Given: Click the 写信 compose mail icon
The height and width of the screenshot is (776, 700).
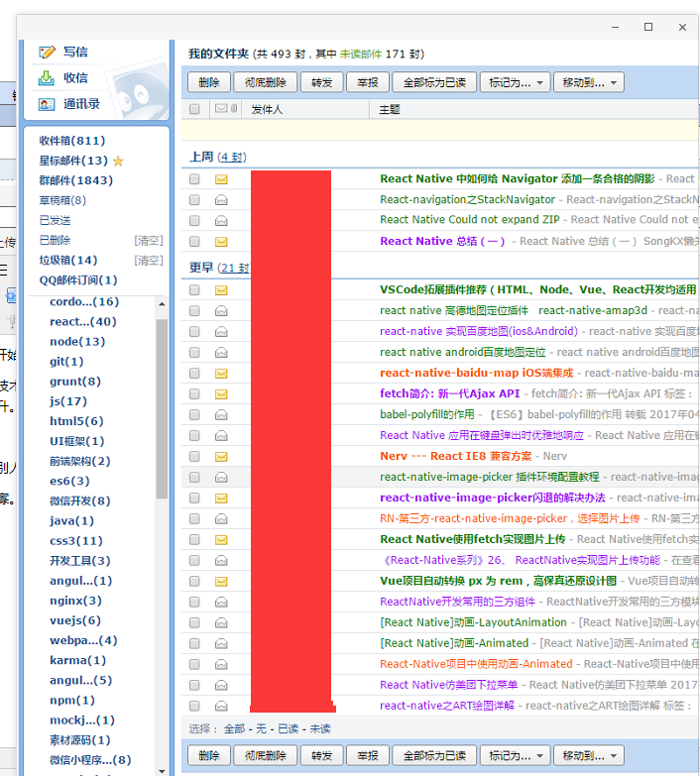Looking at the screenshot, I should tap(47, 52).
